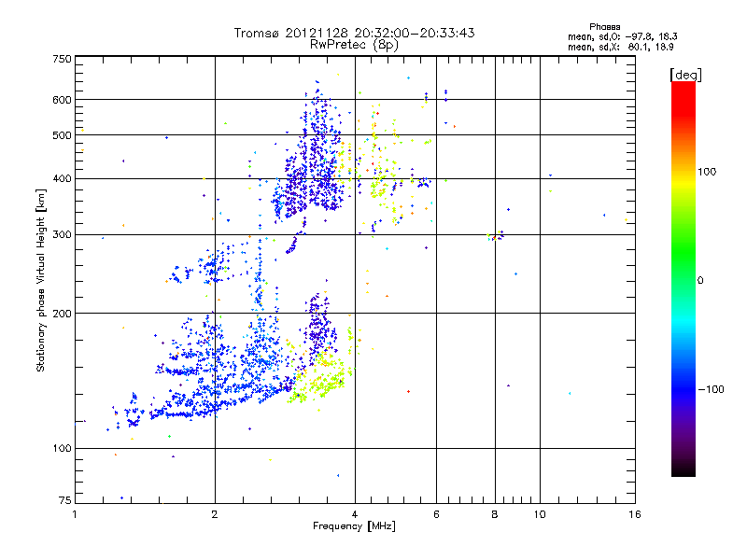Click the data cluster at 8 MHz, 300 km
The image size is (747, 560).
tap(496, 235)
